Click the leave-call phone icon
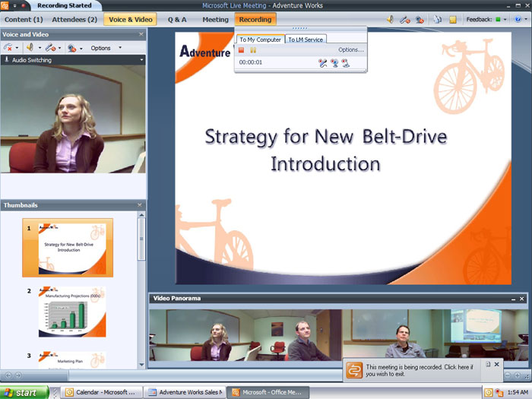 (x=8, y=48)
